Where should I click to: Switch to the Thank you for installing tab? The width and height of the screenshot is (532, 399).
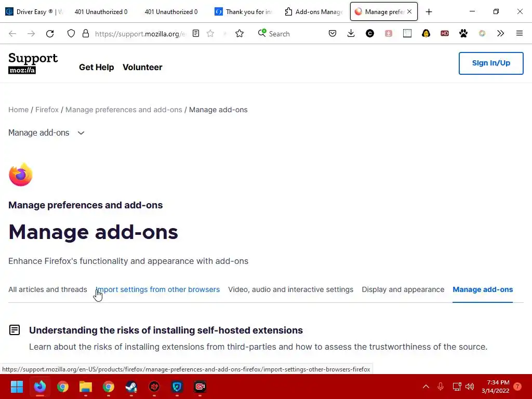pyautogui.click(x=244, y=11)
